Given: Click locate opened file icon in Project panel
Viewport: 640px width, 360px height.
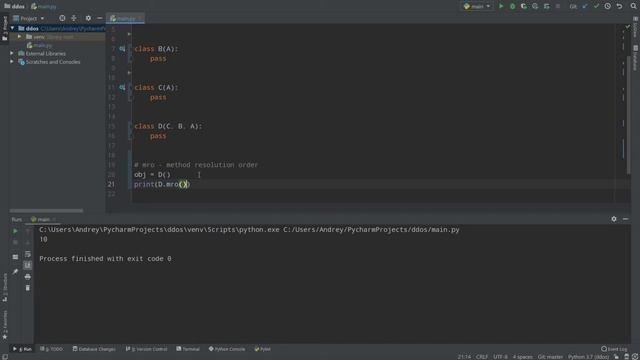Looking at the screenshot, I should [x=62, y=18].
